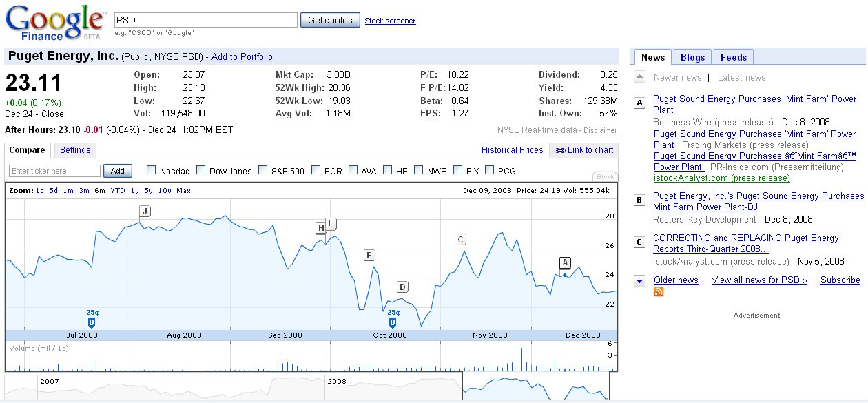Open Reuters Mint Farm Power Plant-DJ article

[x=758, y=202]
